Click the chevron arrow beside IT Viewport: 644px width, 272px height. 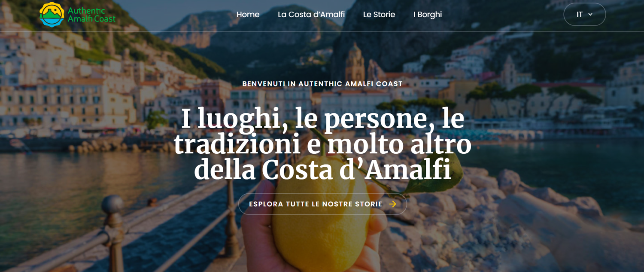pos(590,14)
